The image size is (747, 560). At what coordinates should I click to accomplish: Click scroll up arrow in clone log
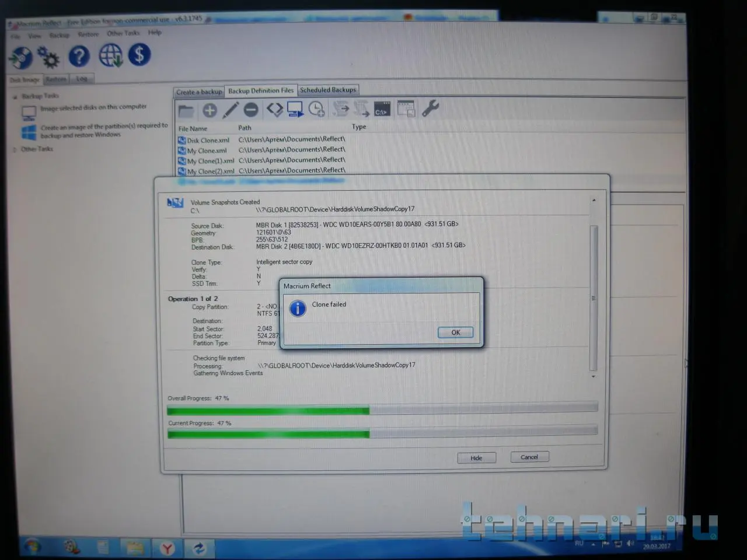pyautogui.click(x=594, y=200)
